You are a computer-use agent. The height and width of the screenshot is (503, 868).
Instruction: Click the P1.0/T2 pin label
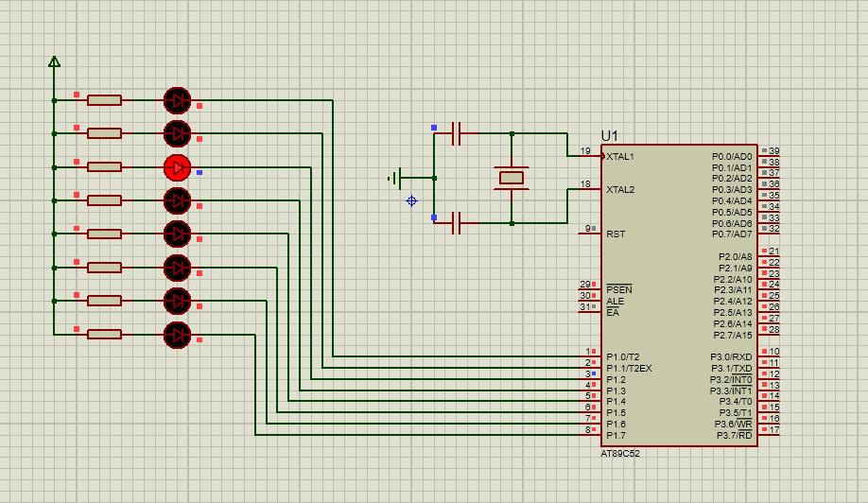(623, 356)
